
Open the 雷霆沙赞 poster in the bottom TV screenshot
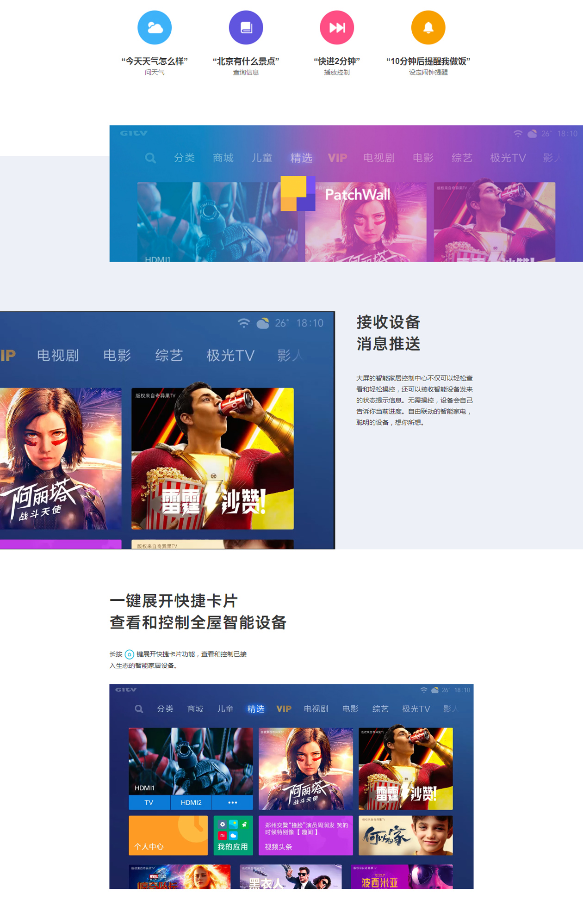[x=406, y=769]
